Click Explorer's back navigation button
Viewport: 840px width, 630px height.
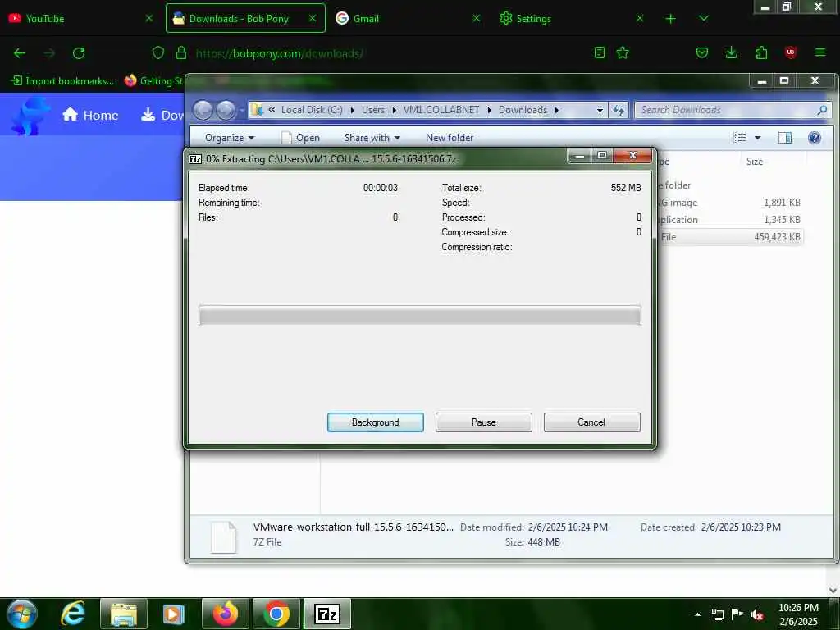[x=203, y=110]
